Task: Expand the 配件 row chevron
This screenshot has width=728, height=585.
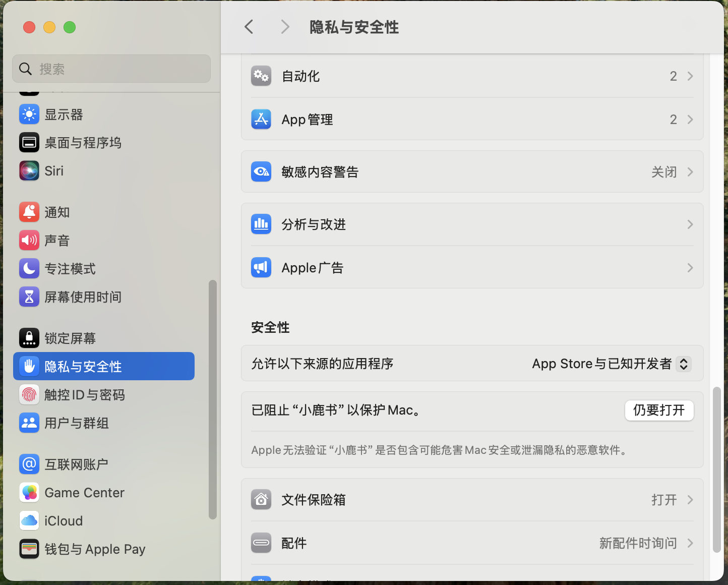Action: click(690, 543)
